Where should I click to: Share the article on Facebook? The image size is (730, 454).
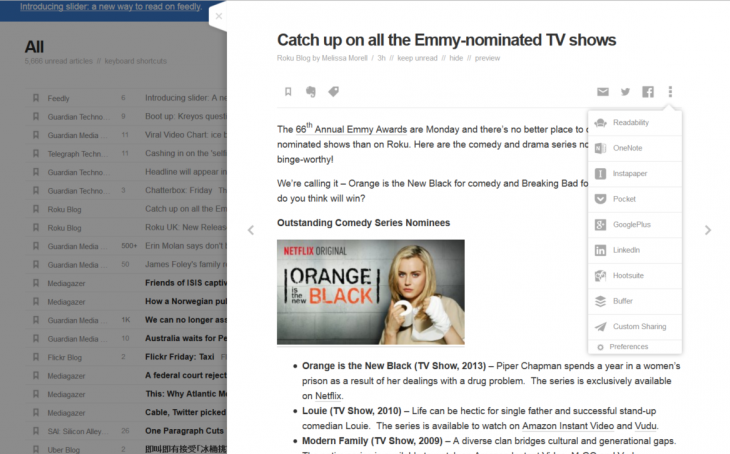click(x=648, y=92)
